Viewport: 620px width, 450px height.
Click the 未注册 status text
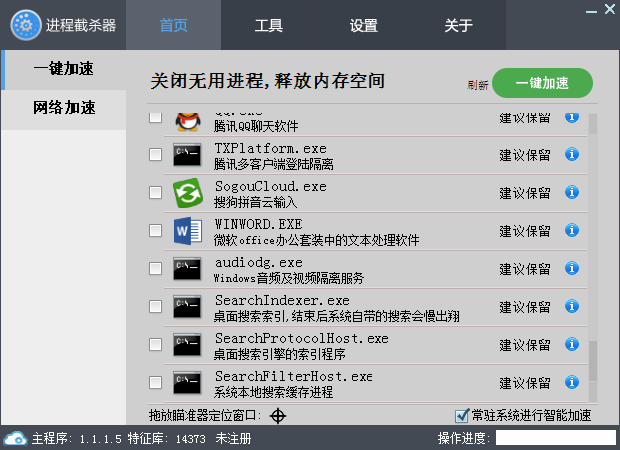point(233,439)
